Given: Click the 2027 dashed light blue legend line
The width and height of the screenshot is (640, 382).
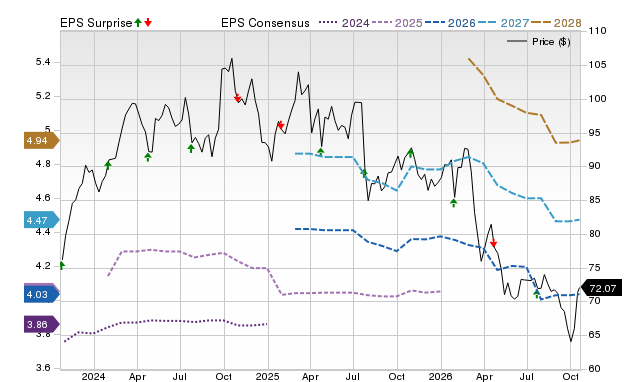Looking at the screenshot, I should [x=488, y=23].
